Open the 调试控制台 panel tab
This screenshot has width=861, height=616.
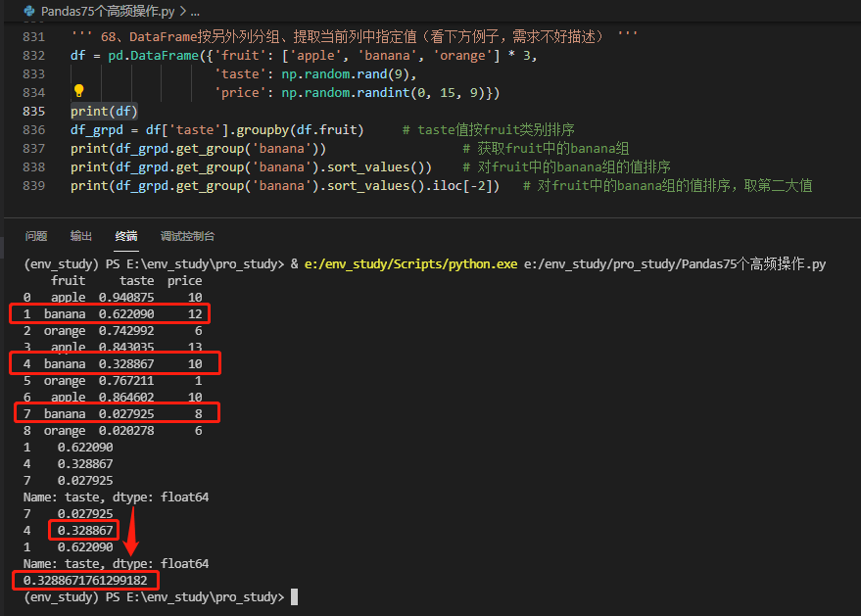pos(187,236)
